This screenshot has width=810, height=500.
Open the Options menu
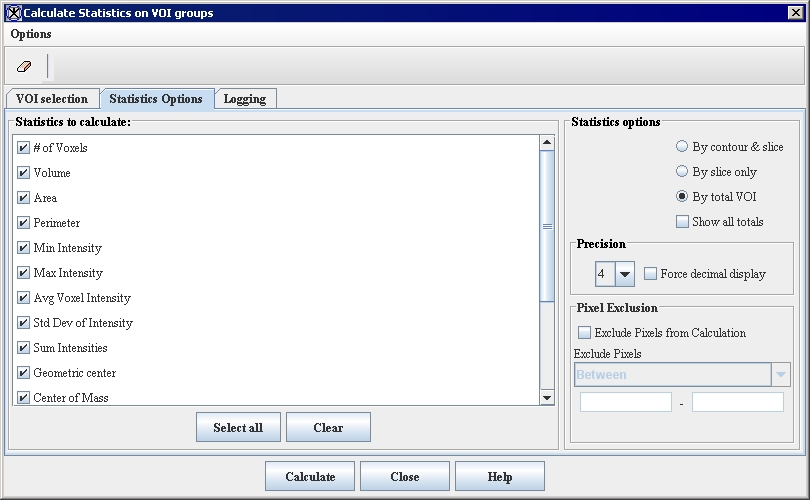(31, 34)
